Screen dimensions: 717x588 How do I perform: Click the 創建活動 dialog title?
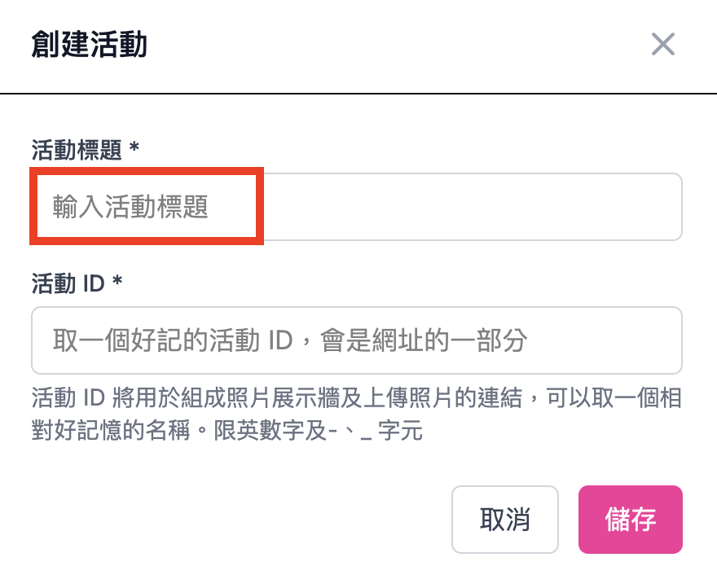90,45
